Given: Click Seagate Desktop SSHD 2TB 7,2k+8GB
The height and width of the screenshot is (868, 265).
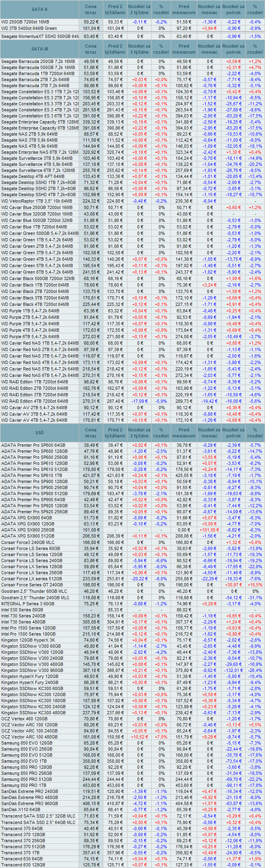Looking at the screenshot, I should coord(38,189).
